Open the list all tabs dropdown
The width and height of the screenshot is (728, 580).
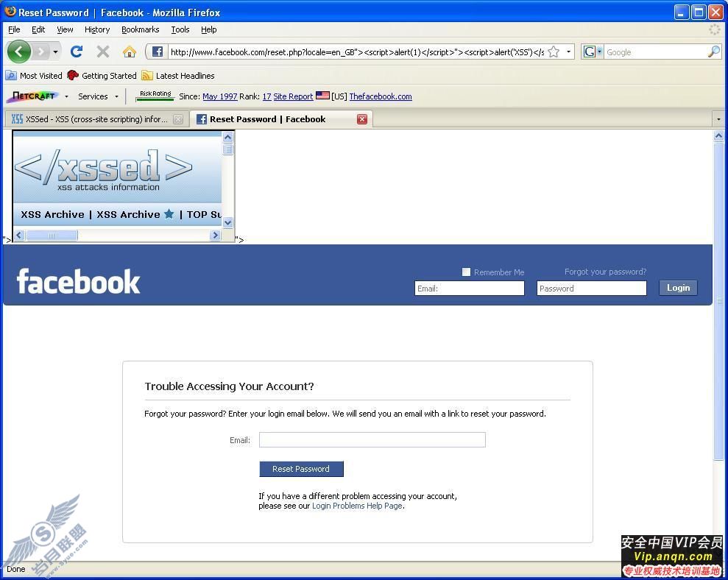718,119
